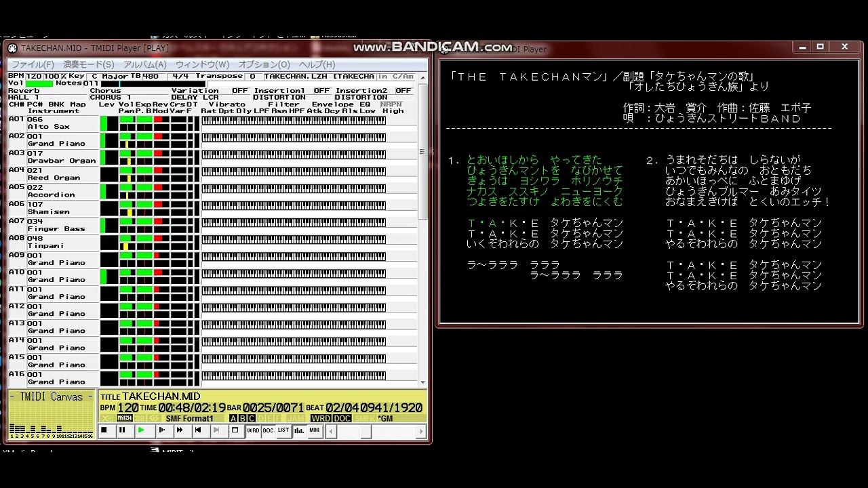The height and width of the screenshot is (488, 868).
Task: Toggle the Insertion2 OFF indicator
Action: click(x=404, y=91)
